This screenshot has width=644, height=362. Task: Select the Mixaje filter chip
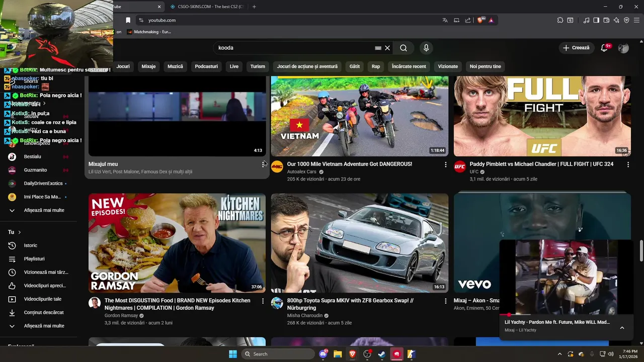coord(148,66)
